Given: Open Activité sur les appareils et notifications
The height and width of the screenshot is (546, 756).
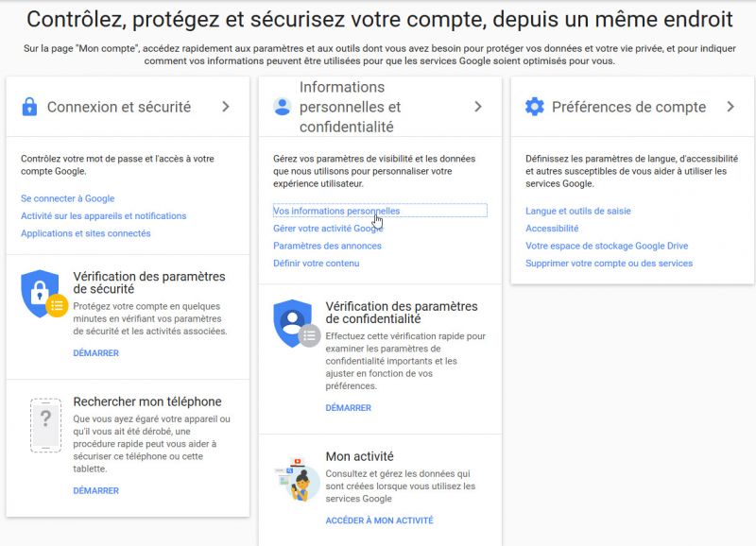Looking at the screenshot, I should point(103,216).
